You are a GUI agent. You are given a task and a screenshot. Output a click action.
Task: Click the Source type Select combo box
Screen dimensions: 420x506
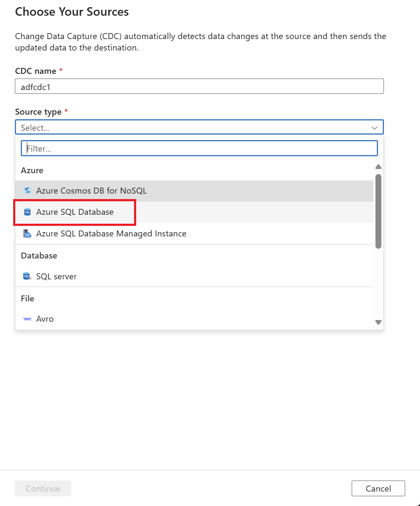[x=191, y=127]
